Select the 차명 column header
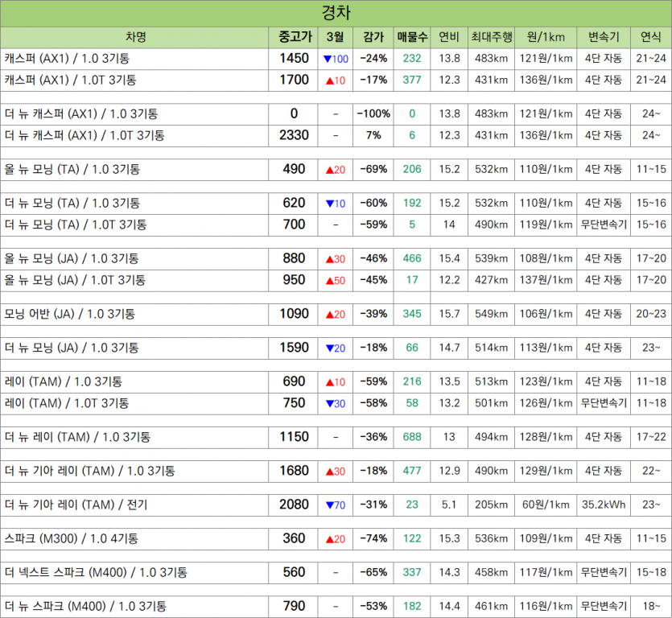Viewport: 672px width, 618px height. (135, 37)
